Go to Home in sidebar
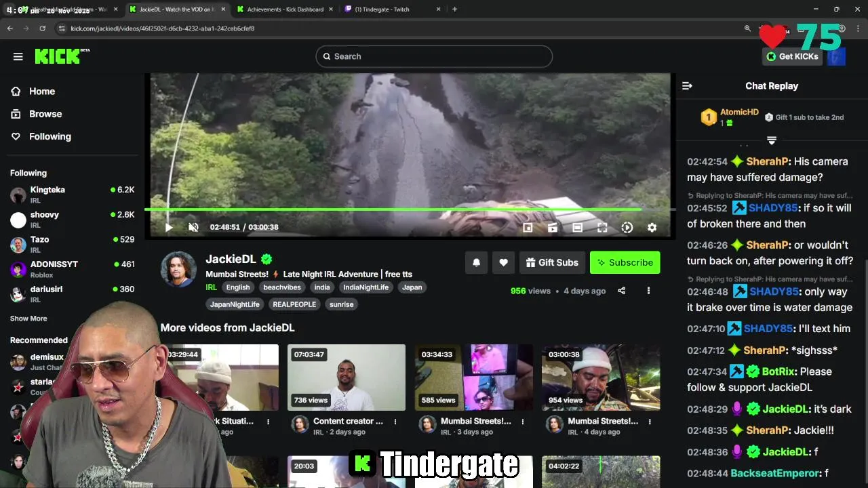Screen dimensions: 868x488 pos(42,91)
